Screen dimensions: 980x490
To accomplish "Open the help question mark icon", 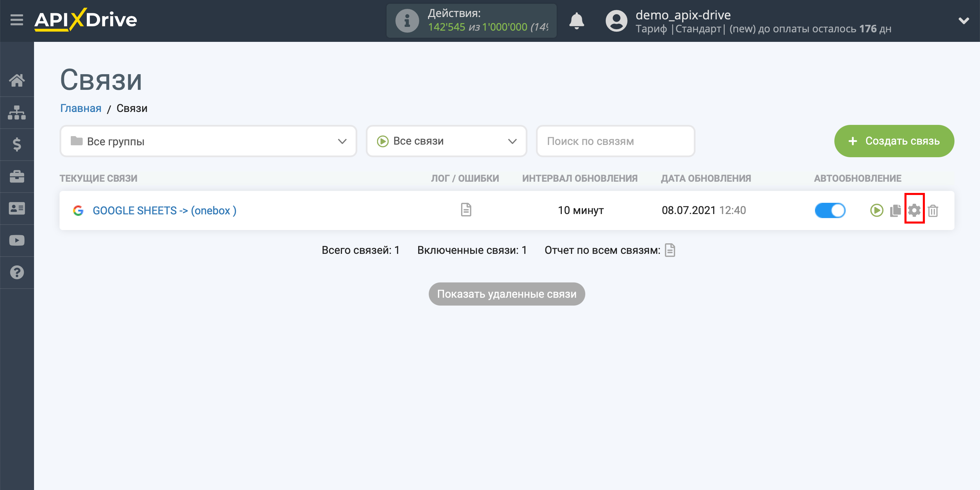I will click(x=17, y=272).
